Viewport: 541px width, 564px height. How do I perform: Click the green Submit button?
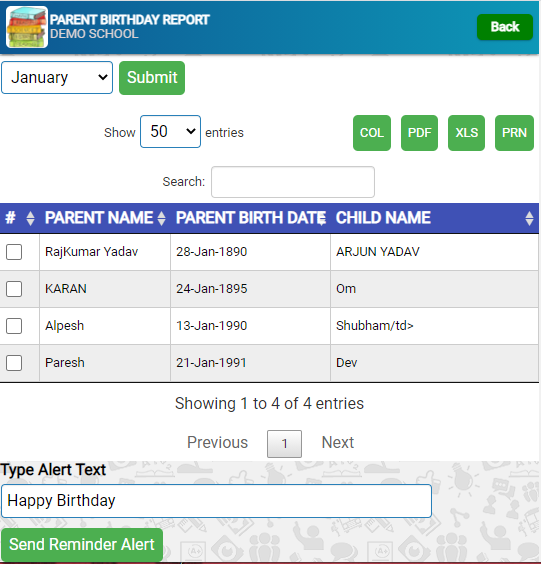pyautogui.click(x=152, y=78)
